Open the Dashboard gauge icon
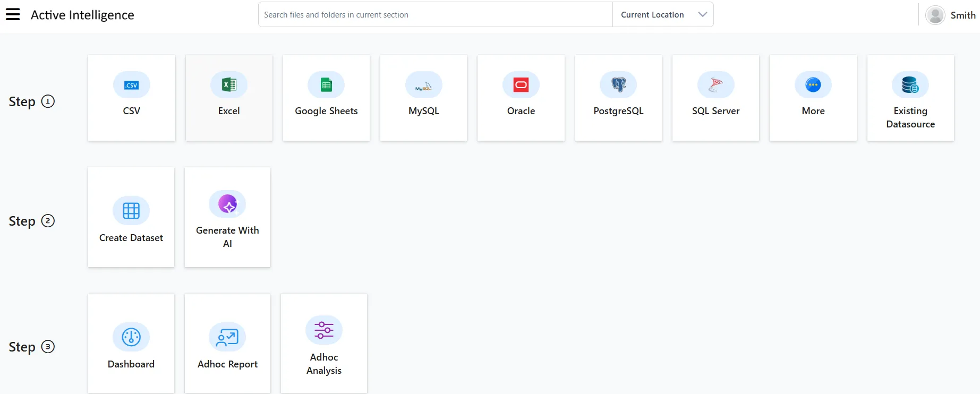The height and width of the screenshot is (394, 980). 131,337
